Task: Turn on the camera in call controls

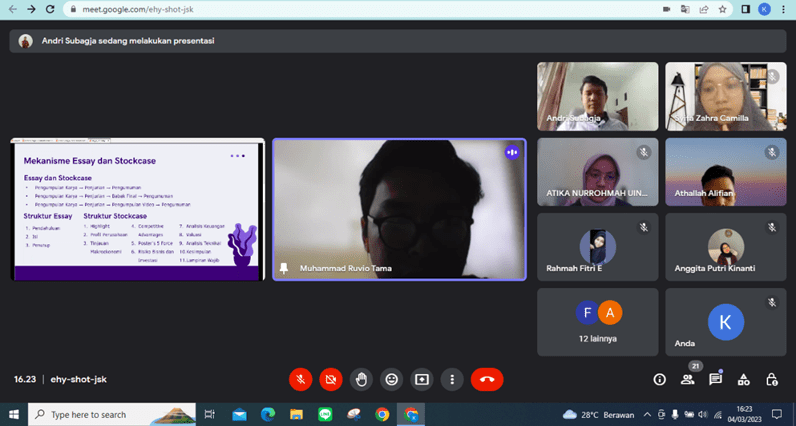Action: (330, 380)
